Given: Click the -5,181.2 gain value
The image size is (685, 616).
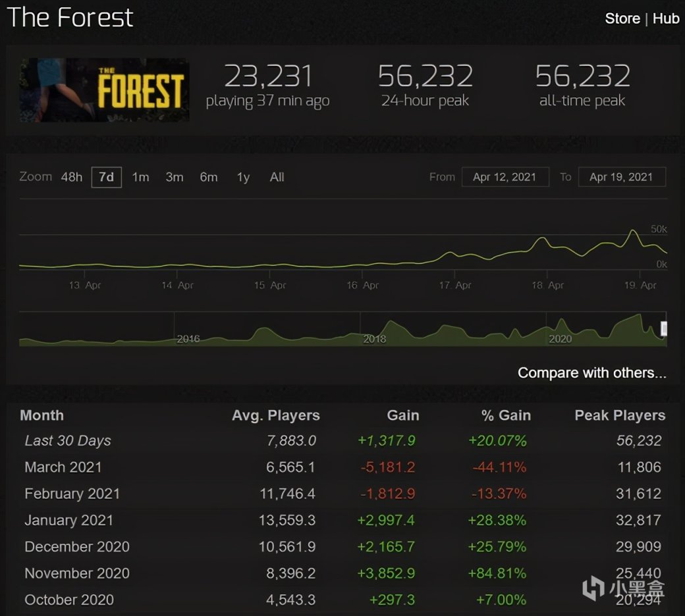Looking at the screenshot, I should (x=388, y=467).
